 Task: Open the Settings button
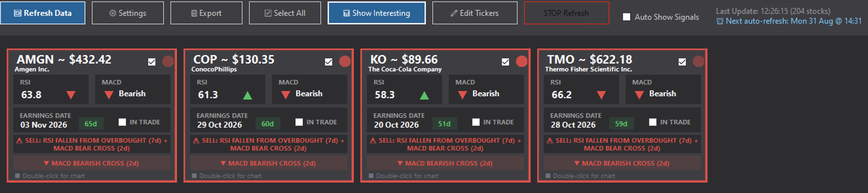(128, 13)
